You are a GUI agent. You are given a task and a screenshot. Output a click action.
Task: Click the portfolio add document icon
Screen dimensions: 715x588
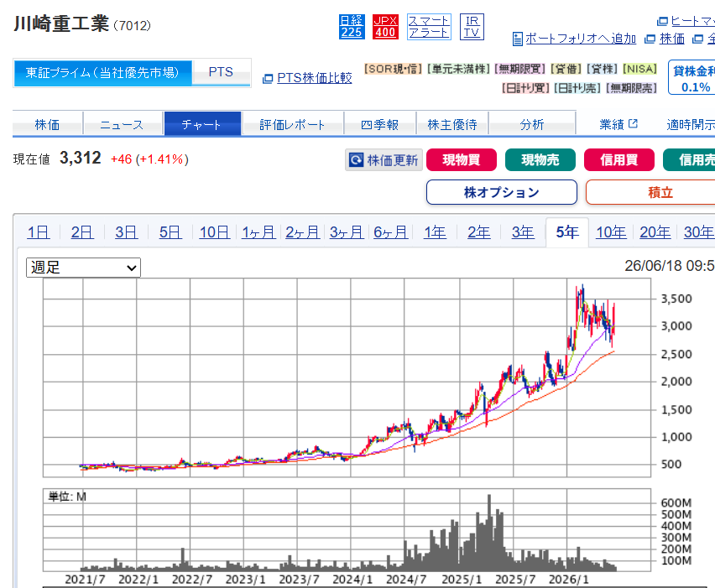518,39
